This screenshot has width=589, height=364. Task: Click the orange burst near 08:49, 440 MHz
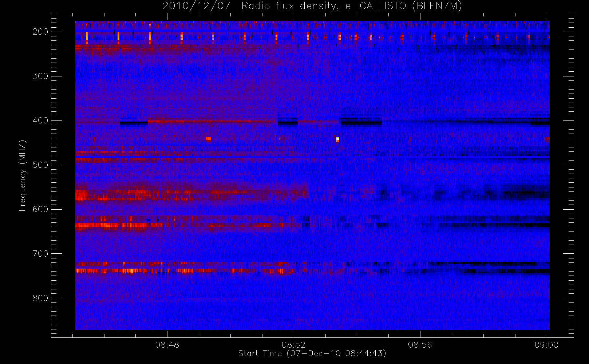click(208, 139)
